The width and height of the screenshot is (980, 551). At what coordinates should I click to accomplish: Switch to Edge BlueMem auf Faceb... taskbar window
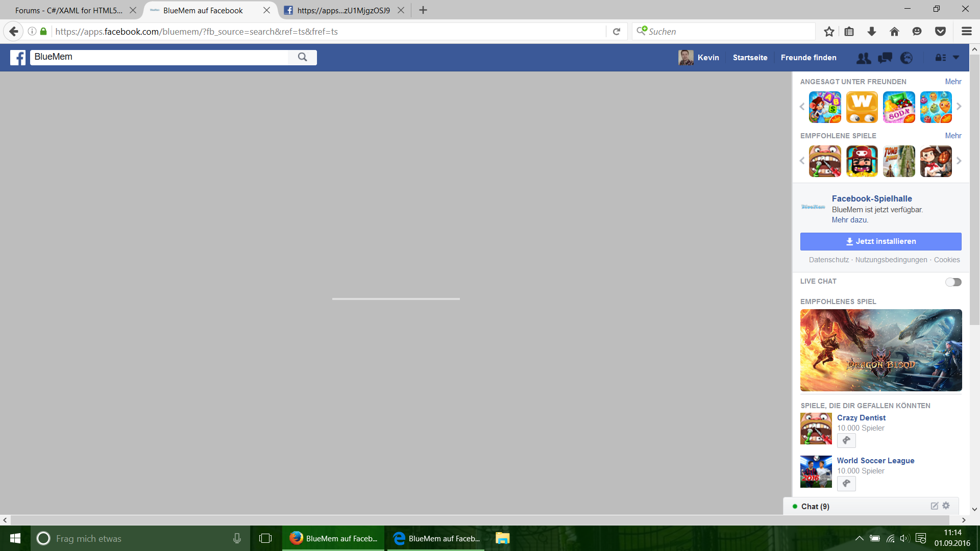click(436, 538)
